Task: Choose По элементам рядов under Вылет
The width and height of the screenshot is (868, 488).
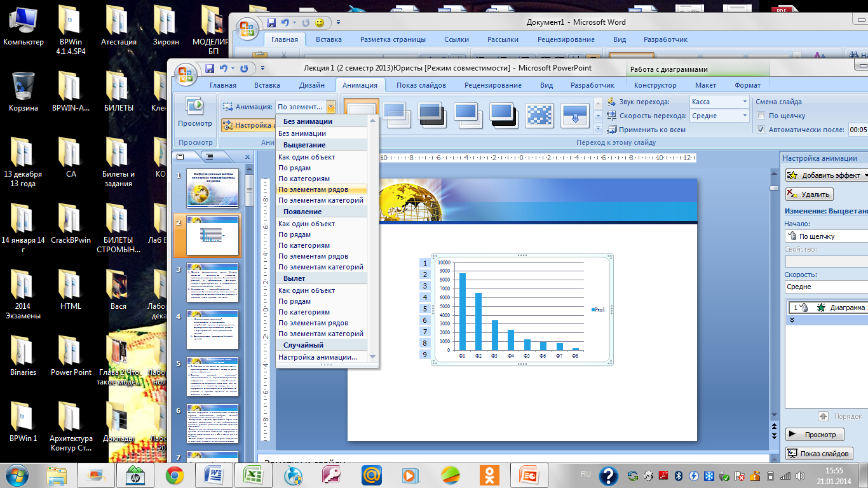Action: tap(322, 323)
